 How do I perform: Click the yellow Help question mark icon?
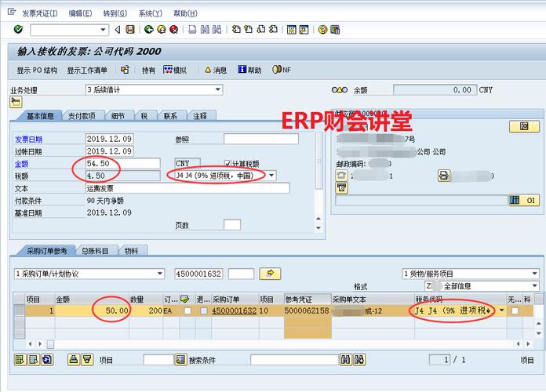click(322, 30)
